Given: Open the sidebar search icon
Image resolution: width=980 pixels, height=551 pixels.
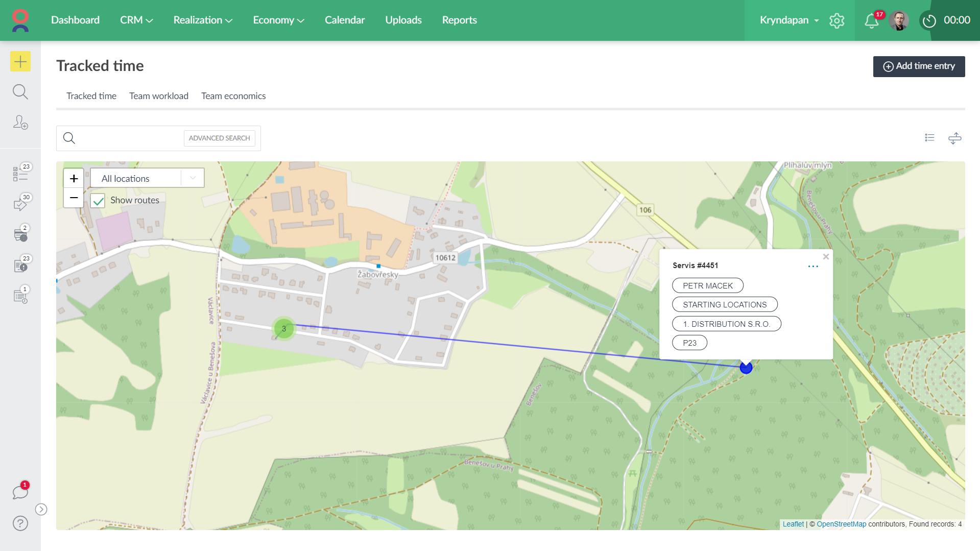Looking at the screenshot, I should tap(20, 91).
